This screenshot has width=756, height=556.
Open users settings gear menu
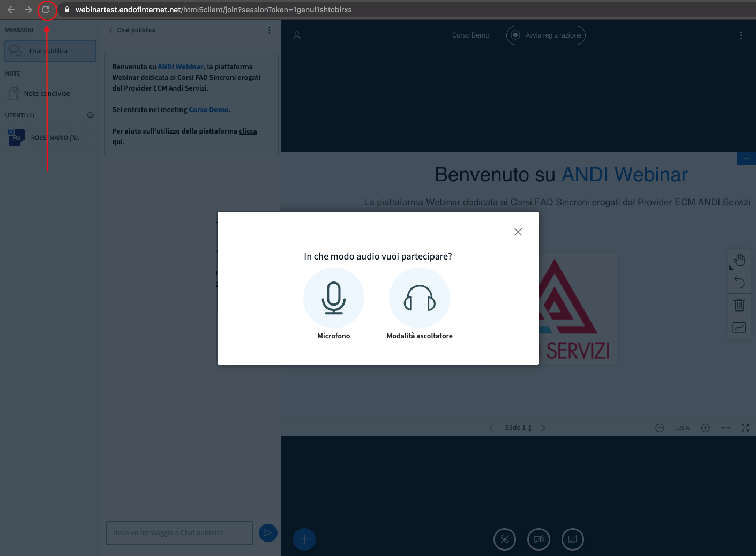click(x=91, y=115)
